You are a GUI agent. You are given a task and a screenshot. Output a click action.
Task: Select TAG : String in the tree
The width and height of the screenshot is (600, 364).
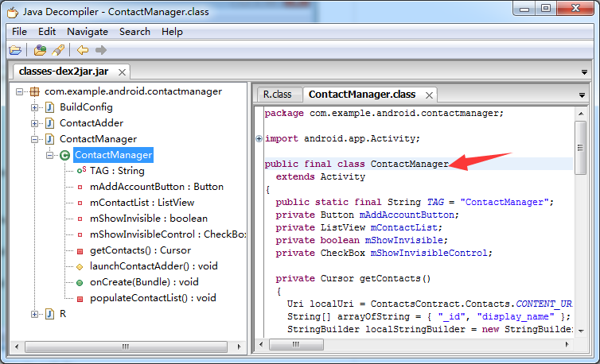point(117,171)
